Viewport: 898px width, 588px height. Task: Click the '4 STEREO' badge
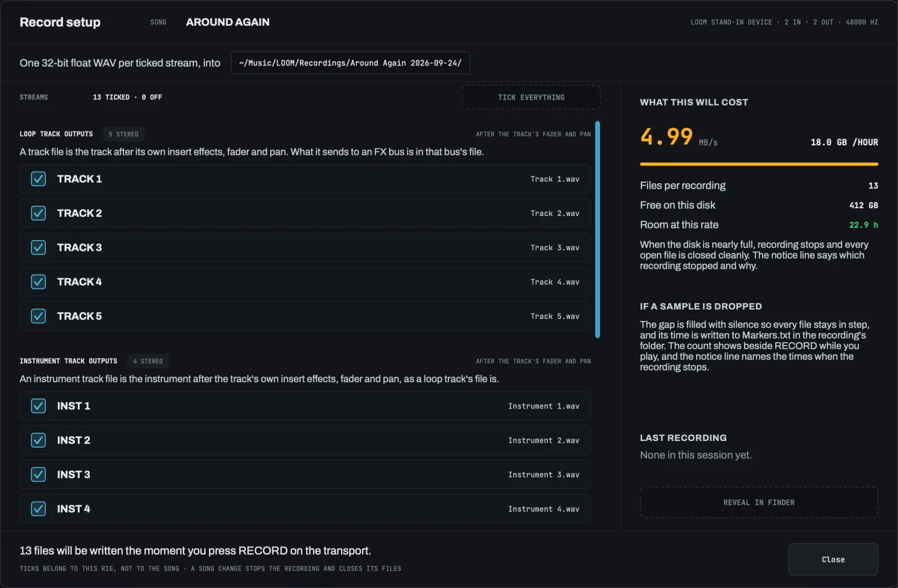tap(148, 361)
